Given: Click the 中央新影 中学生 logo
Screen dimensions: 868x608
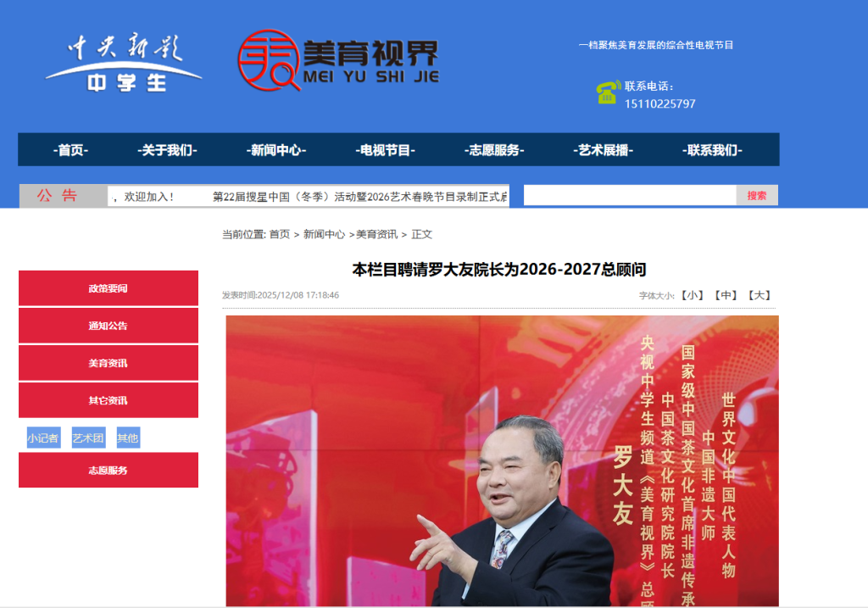Looking at the screenshot, I should pos(123,64).
